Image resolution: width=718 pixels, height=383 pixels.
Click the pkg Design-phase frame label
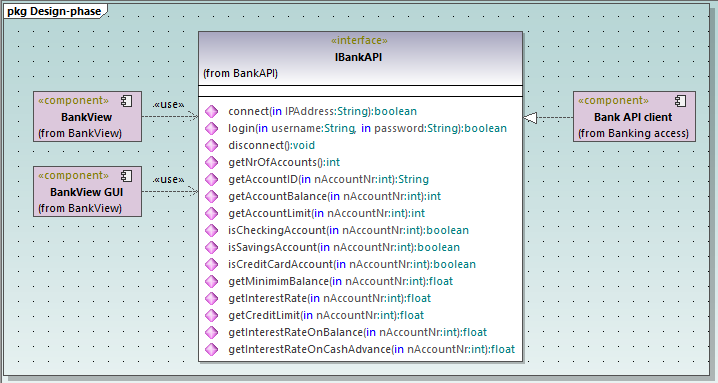click(54, 11)
